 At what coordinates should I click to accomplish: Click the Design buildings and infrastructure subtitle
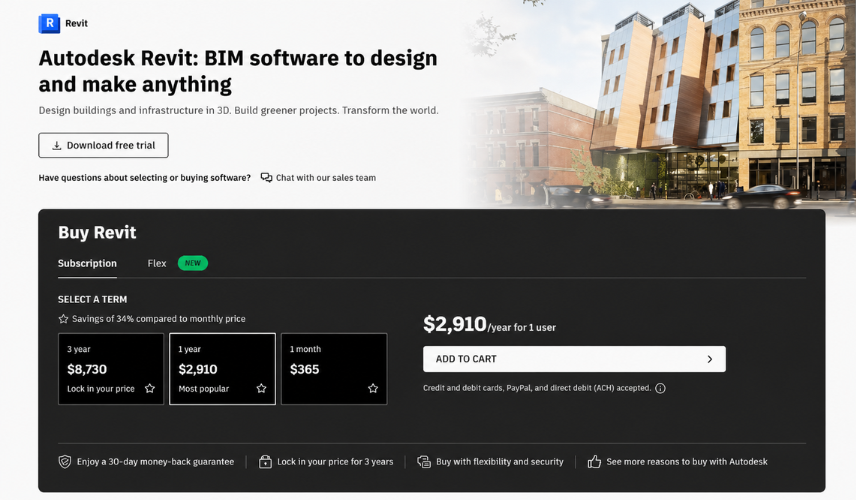239,110
